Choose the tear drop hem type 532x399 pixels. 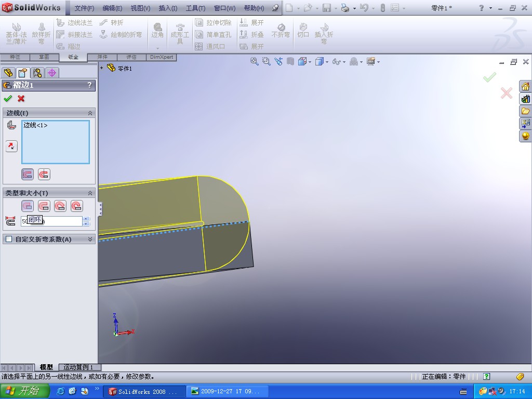60,206
